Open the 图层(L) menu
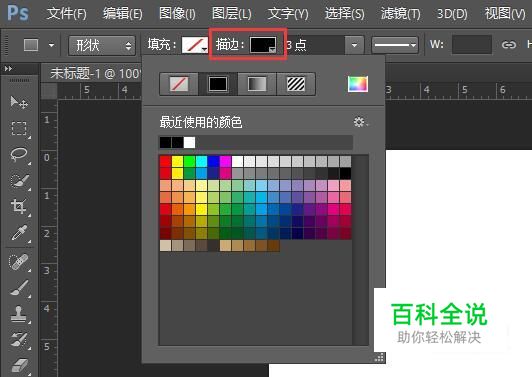The width and height of the screenshot is (532, 377). [x=231, y=14]
